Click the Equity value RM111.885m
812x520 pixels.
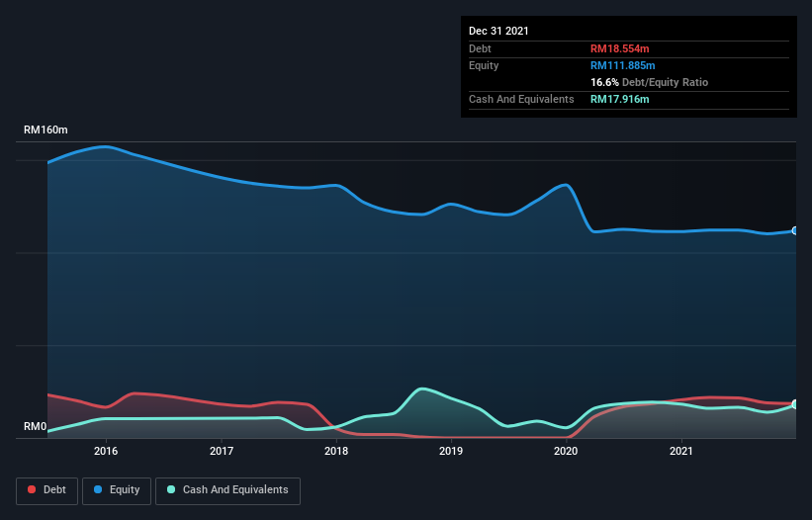point(623,65)
